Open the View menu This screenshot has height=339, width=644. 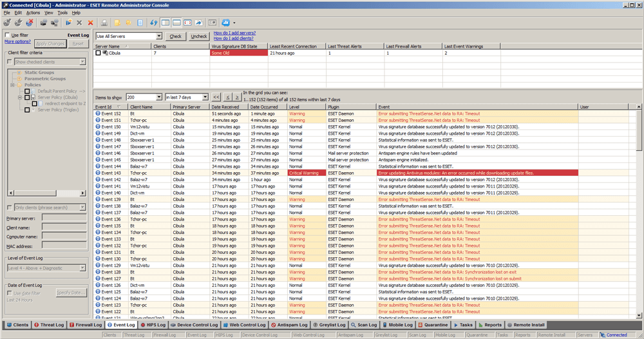point(49,13)
